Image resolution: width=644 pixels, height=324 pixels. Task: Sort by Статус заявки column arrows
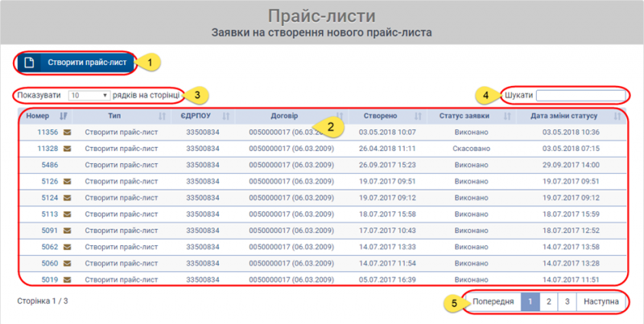[x=507, y=117]
